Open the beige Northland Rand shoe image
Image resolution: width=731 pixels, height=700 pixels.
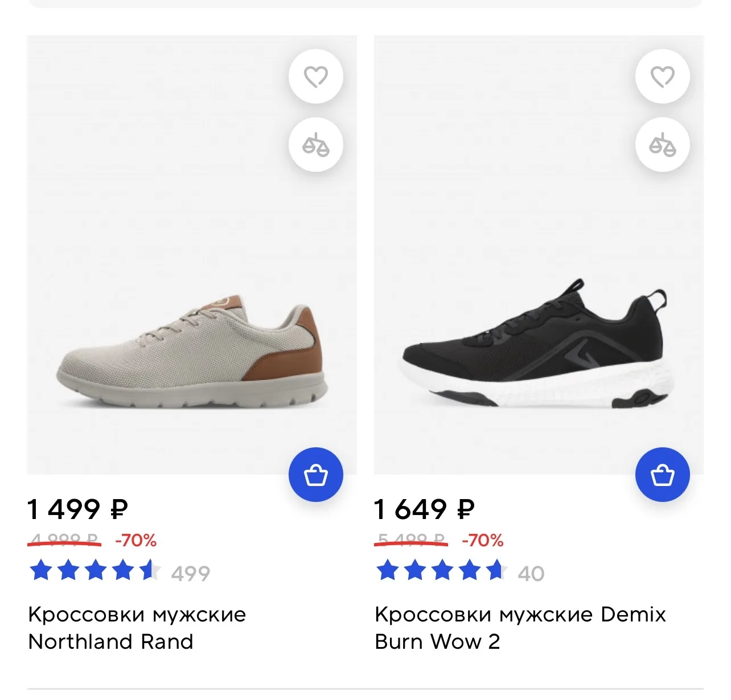pyautogui.click(x=192, y=255)
